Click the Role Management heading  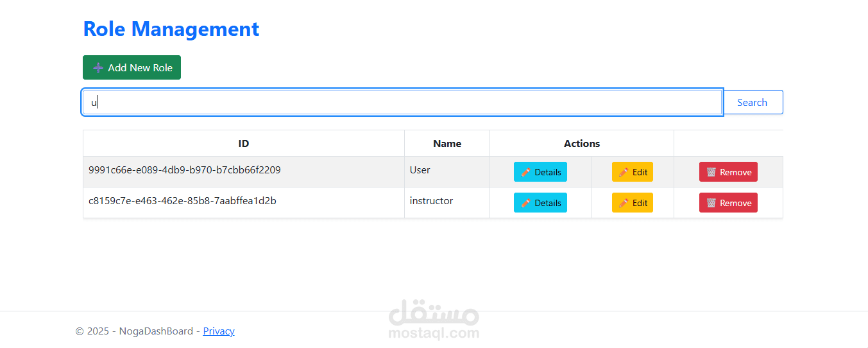coord(171,29)
